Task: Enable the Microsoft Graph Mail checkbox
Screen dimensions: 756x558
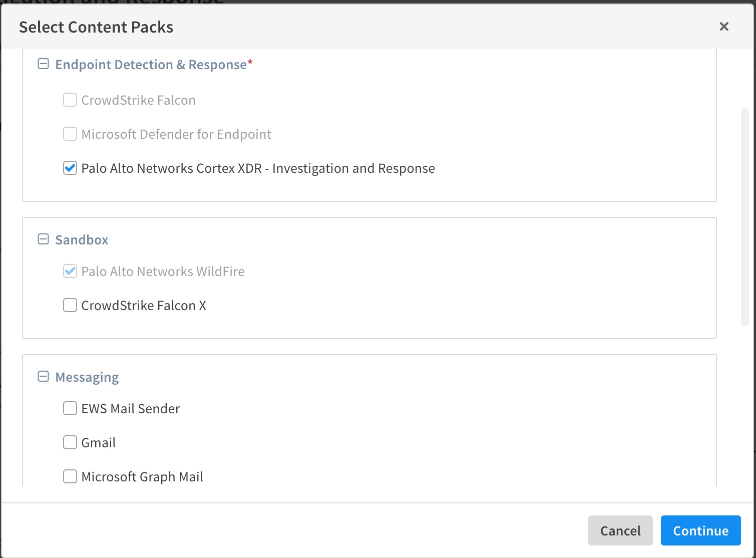Action: (70, 476)
